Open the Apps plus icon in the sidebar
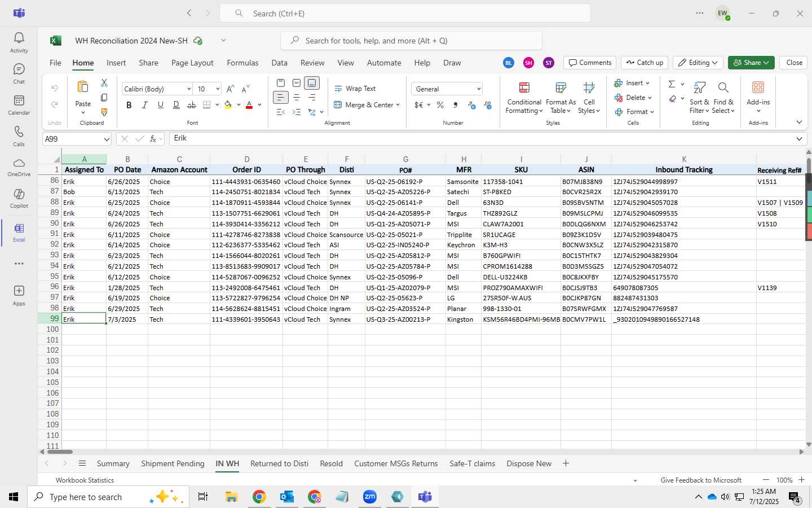Screen dimensions: 812x508 coord(19,295)
